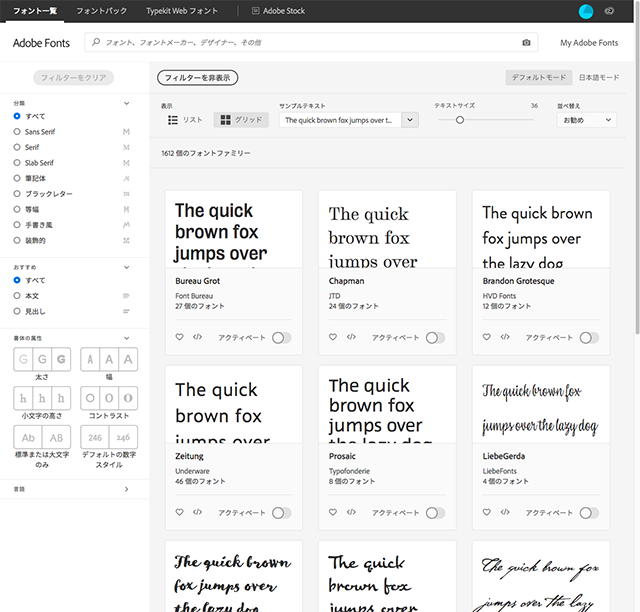This screenshot has height=612, width=640.
Task: Activate the Bureau Grot font toggle
Action: (x=282, y=338)
